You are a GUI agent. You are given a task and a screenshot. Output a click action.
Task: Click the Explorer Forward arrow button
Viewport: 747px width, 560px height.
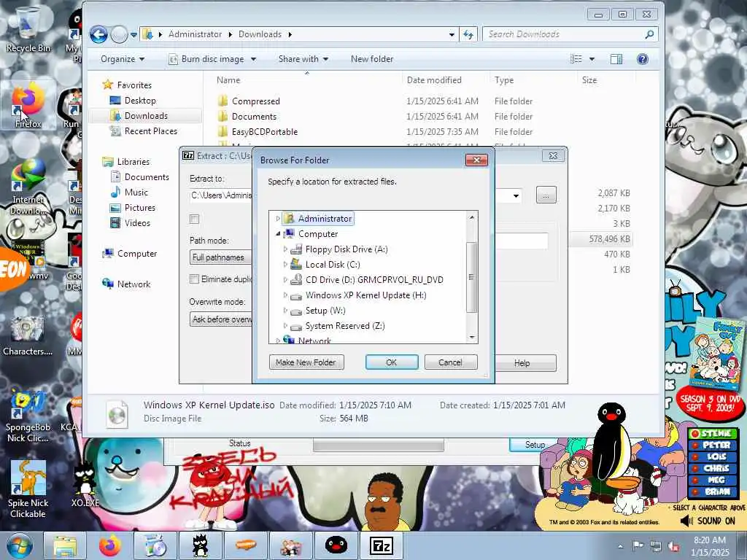click(119, 34)
